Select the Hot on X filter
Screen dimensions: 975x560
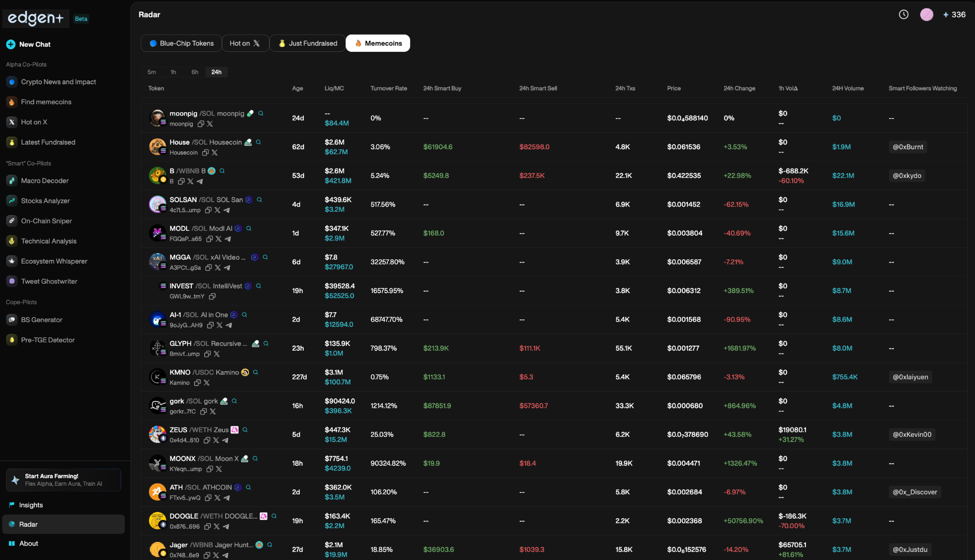(x=245, y=43)
